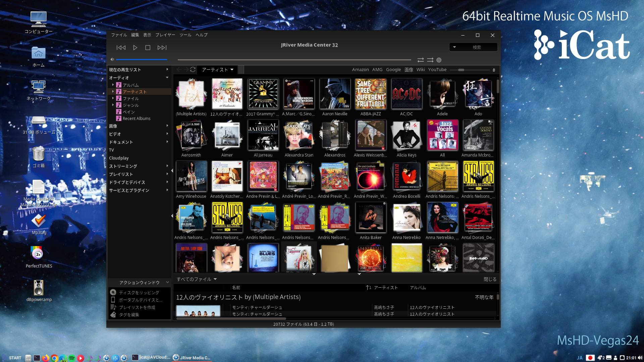Click the Stop playback icon
Image resolution: width=644 pixels, height=362 pixels.
pos(148,48)
